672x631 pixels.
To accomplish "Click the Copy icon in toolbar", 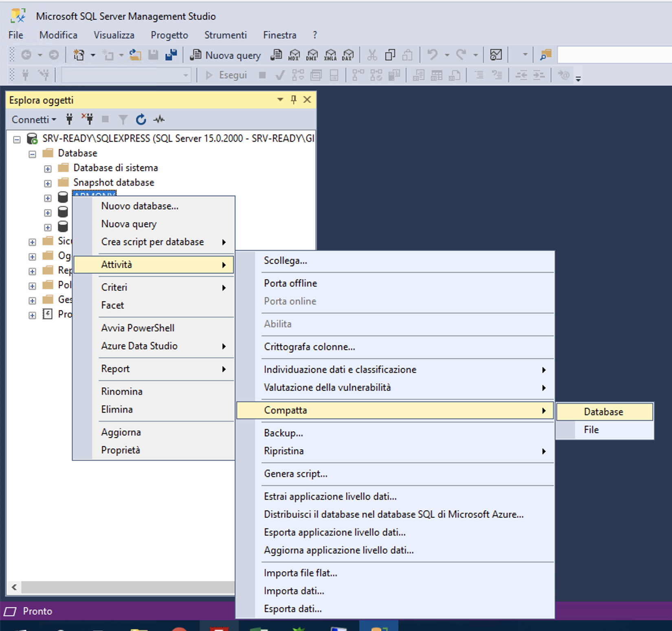I will click(390, 55).
